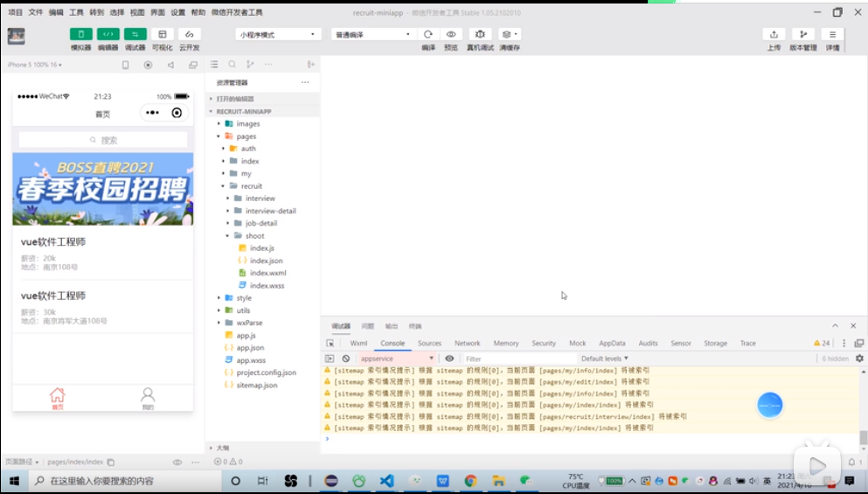Screen dimensions: 868x494
Task: Open Visual Studio Code from taskbar
Action: point(387,481)
